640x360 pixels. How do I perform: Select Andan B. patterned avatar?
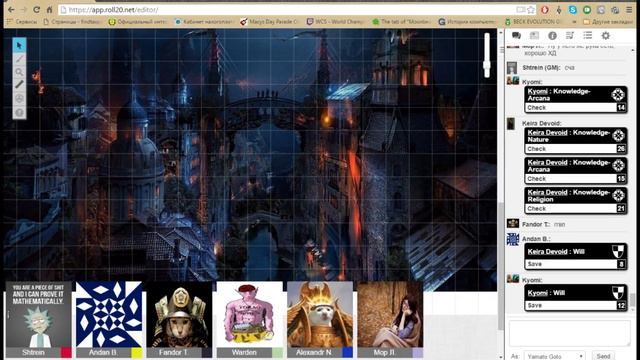[109, 314]
